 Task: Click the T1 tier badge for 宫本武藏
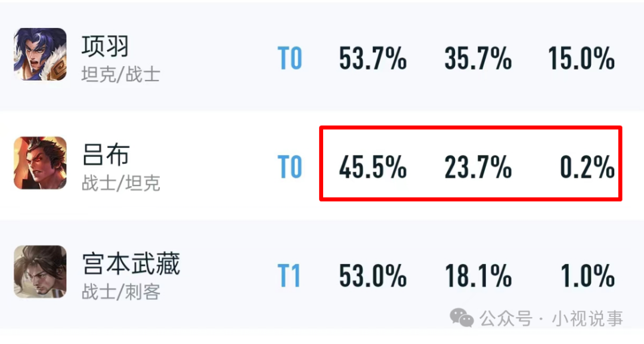(289, 275)
